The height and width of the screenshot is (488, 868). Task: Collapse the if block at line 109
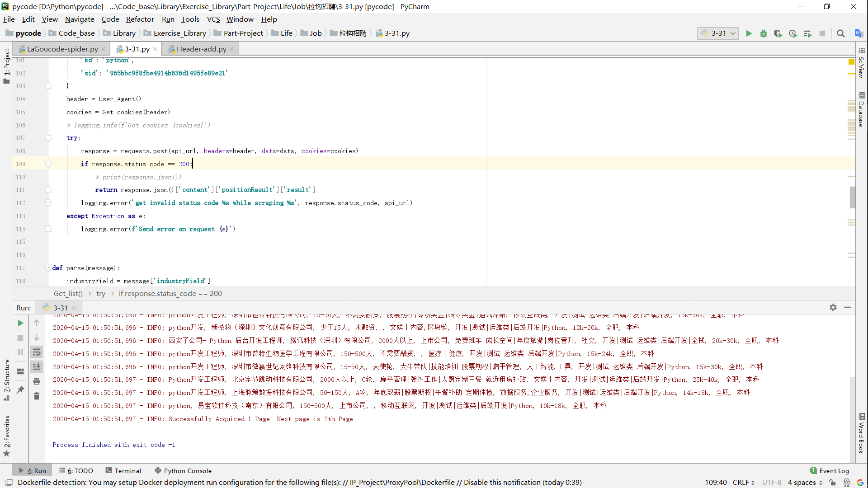click(x=48, y=164)
